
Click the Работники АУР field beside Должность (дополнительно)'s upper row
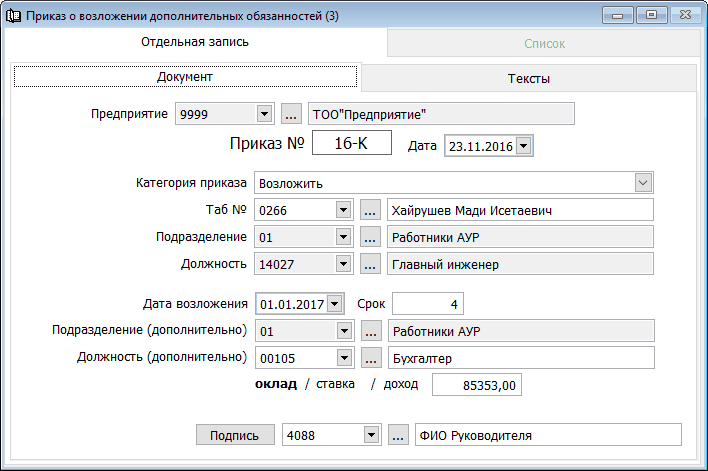pyautogui.click(x=521, y=331)
